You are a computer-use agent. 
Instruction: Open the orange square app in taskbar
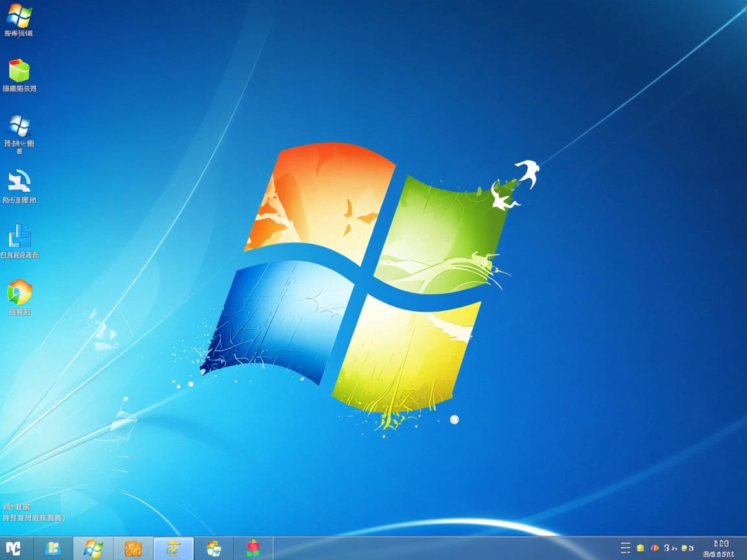[133, 548]
